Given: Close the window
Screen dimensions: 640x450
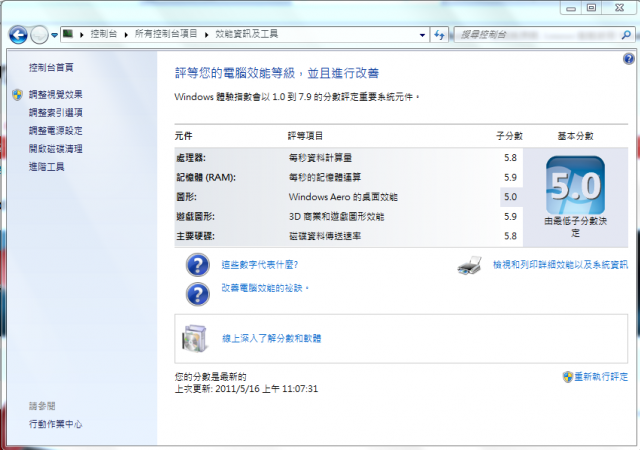Looking at the screenshot, I should [619, 7].
